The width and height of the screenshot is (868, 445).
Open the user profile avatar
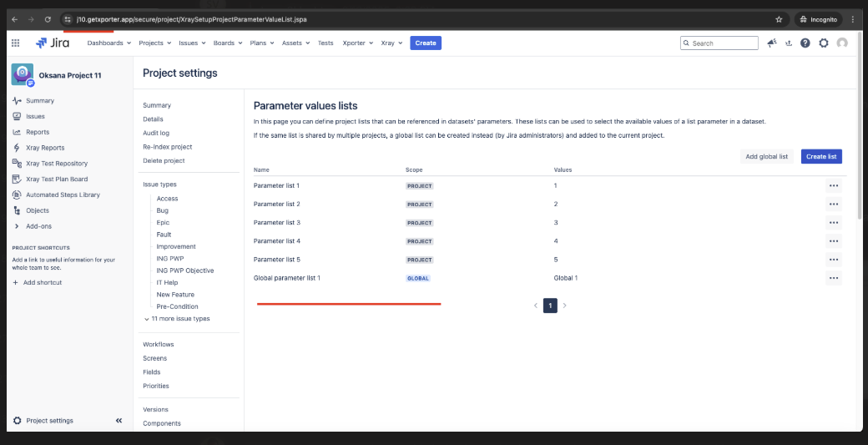click(x=842, y=43)
